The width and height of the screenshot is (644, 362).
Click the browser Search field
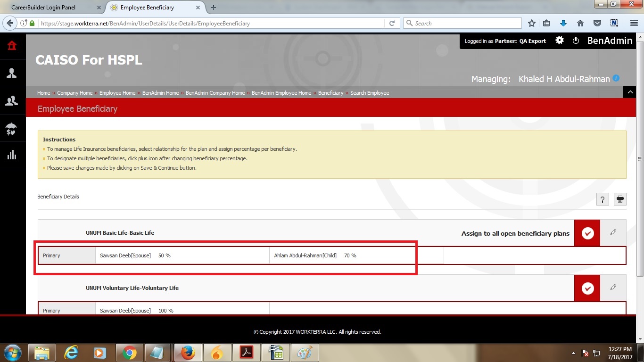point(462,23)
